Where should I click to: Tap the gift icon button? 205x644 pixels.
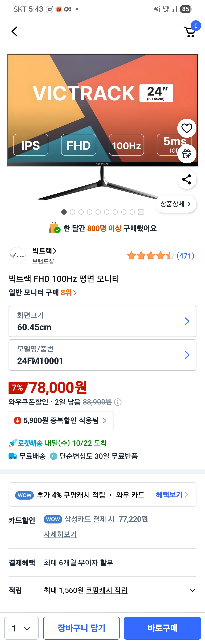click(x=187, y=154)
